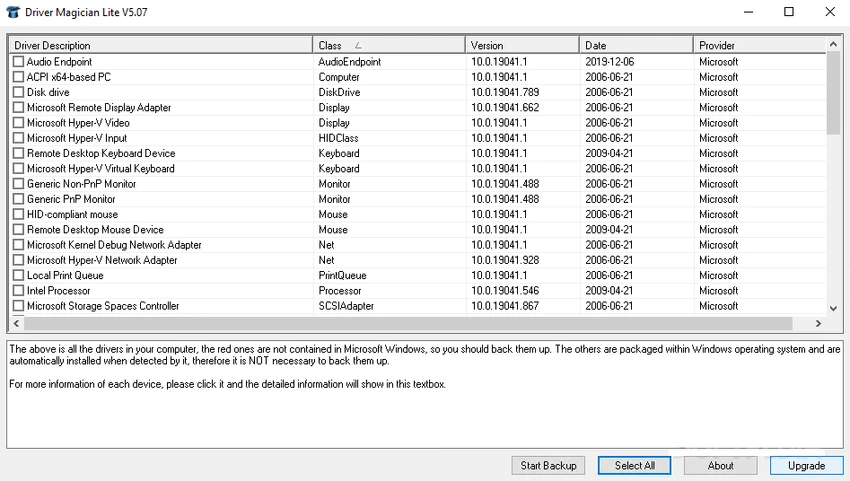
Task: Select Microsoft Kernel Debug Network Adapter checkbox
Action: [18, 245]
